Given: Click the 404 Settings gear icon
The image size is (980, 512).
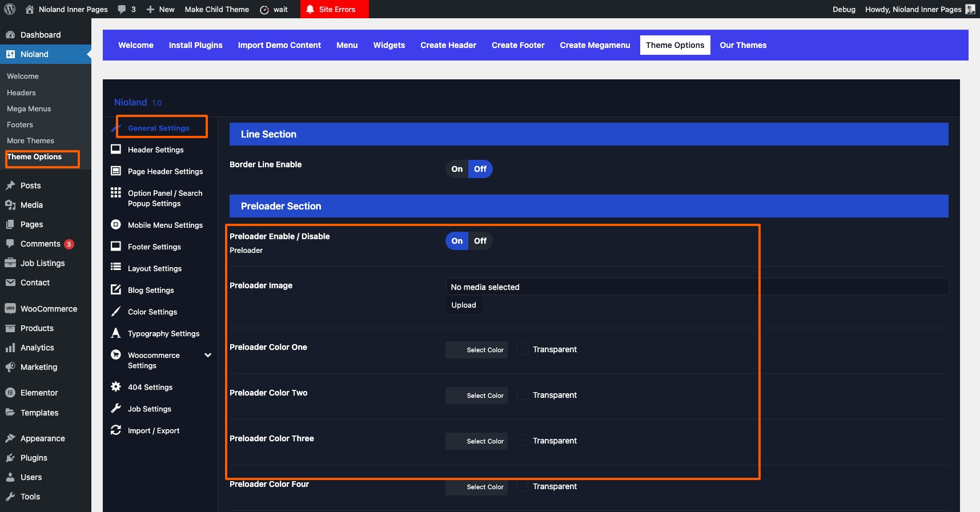Looking at the screenshot, I should (116, 387).
